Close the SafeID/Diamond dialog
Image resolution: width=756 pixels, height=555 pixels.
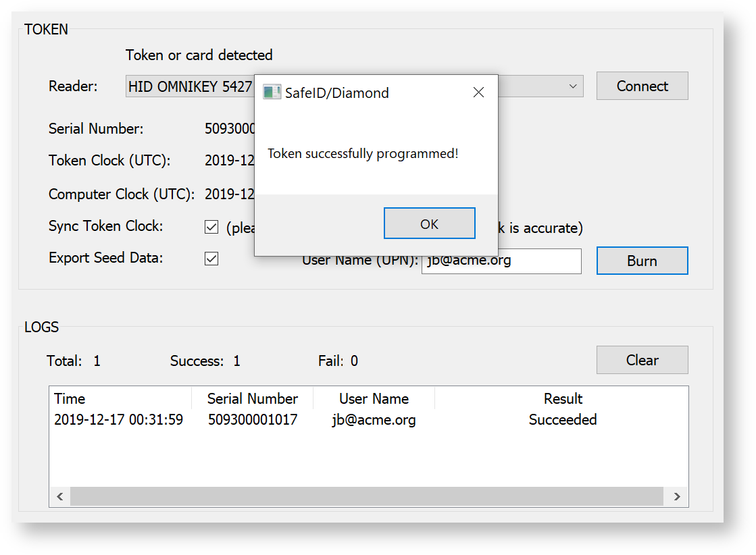click(x=478, y=92)
